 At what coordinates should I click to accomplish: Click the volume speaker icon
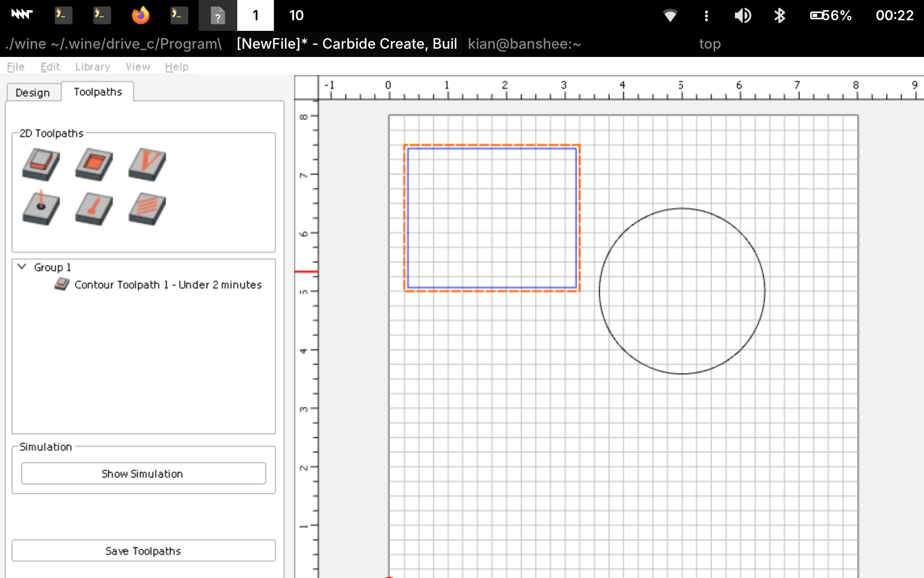(x=742, y=15)
